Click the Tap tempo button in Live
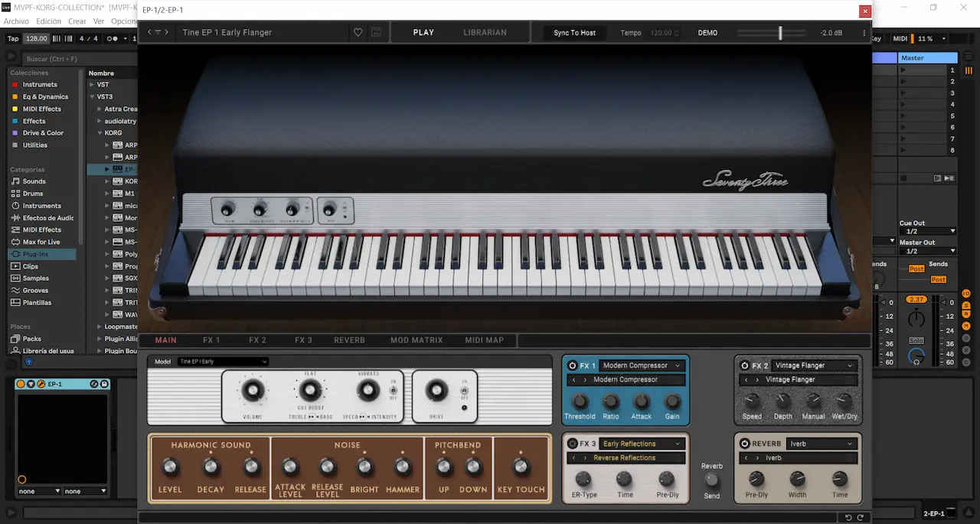Image resolution: width=980 pixels, height=524 pixels. tap(13, 38)
